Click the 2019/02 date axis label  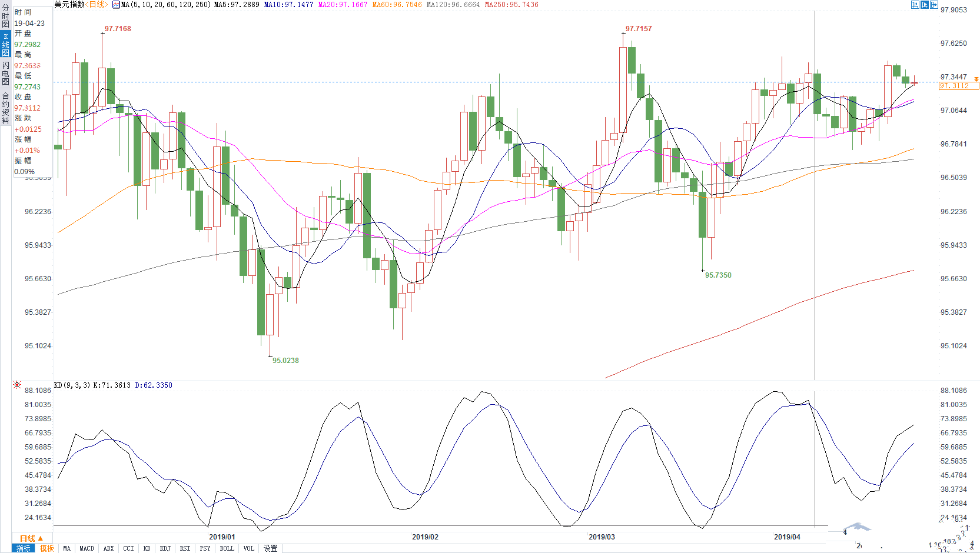click(x=425, y=537)
